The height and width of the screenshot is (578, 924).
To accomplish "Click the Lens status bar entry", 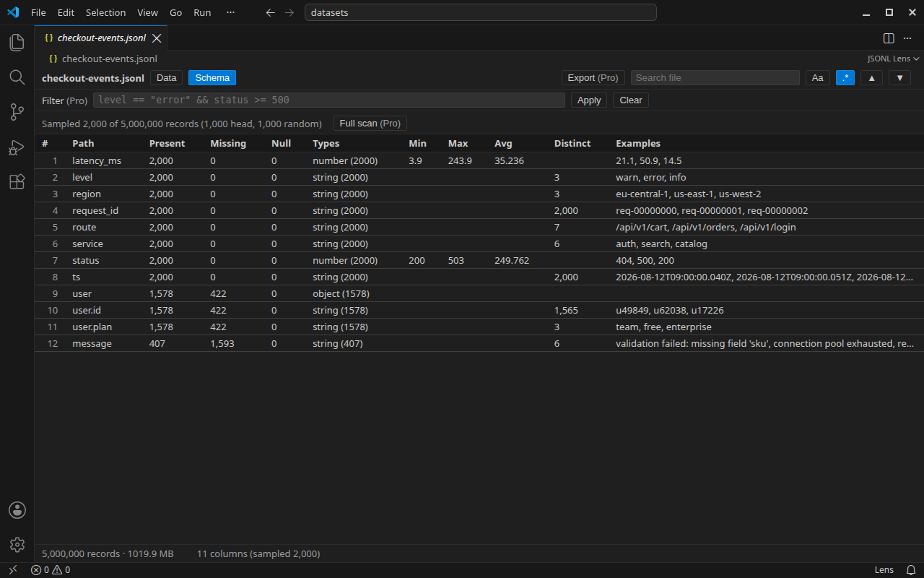I will 884,570.
